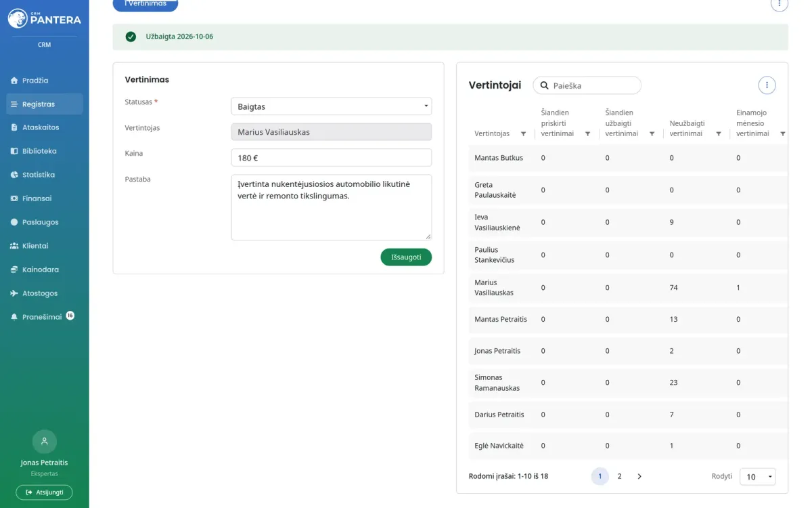Open filter for Šiandien užbaigti vertinimai column

click(x=652, y=134)
